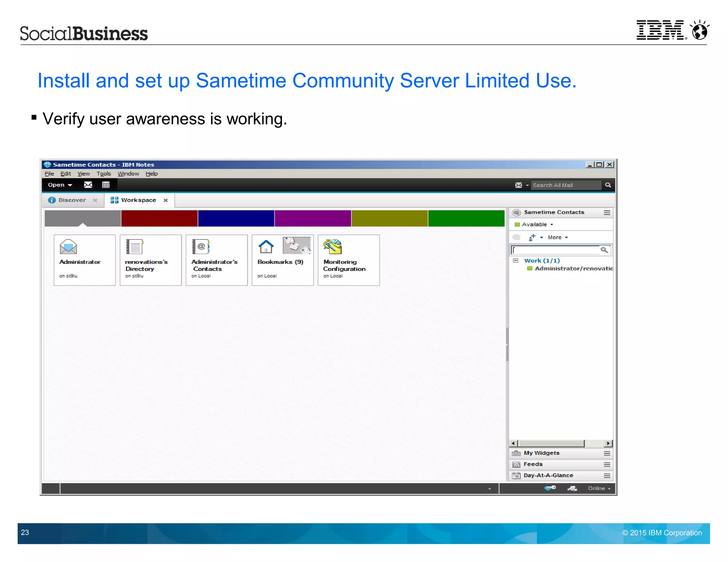Click the contact list scroll left arrow

(x=513, y=443)
